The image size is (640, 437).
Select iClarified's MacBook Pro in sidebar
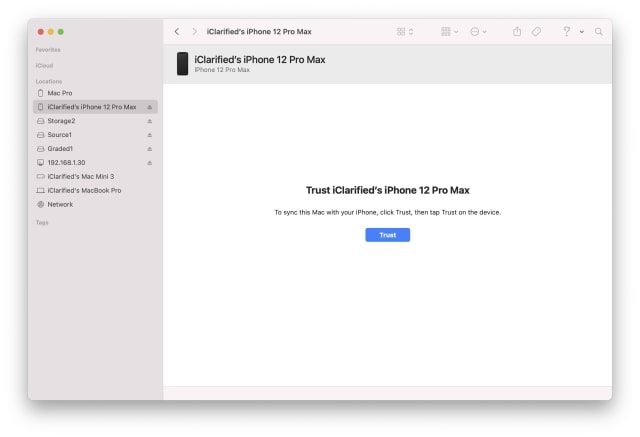coord(84,190)
